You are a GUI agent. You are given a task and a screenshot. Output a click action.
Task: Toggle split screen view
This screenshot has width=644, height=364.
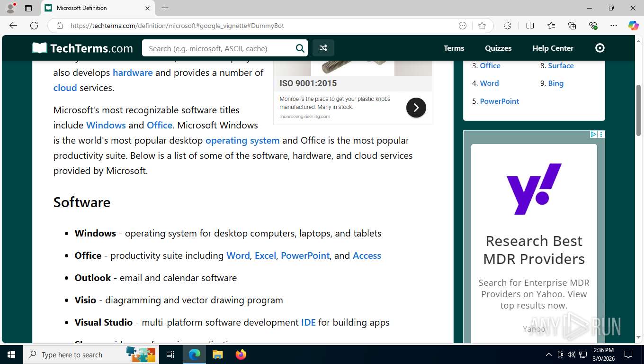[x=530, y=26]
